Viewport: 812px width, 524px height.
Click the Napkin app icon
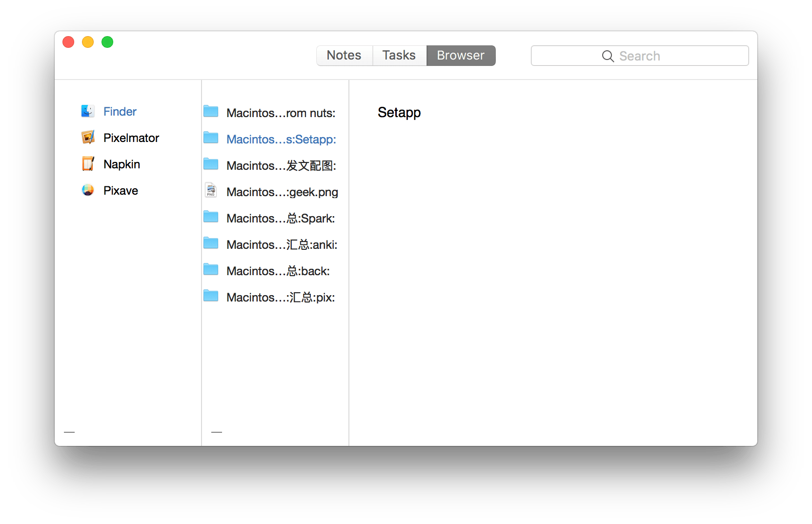tap(88, 164)
